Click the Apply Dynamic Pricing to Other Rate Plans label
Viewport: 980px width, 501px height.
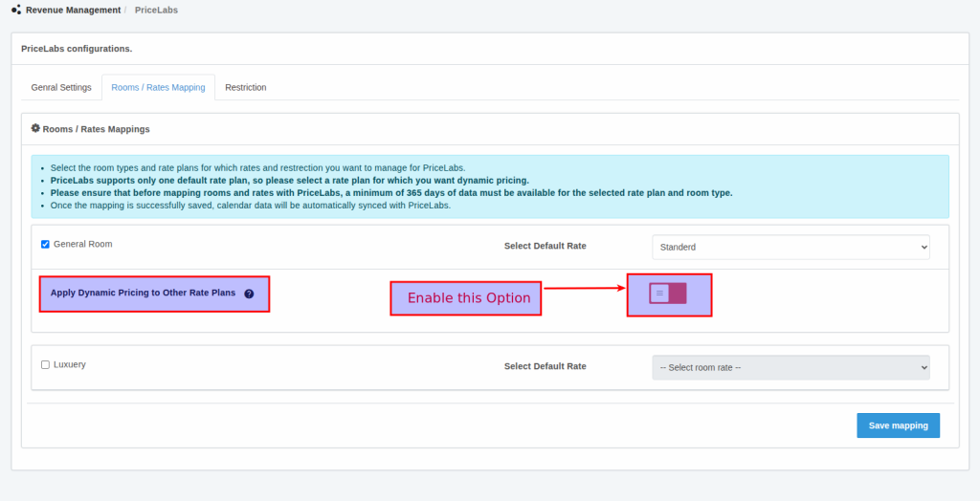click(x=143, y=293)
